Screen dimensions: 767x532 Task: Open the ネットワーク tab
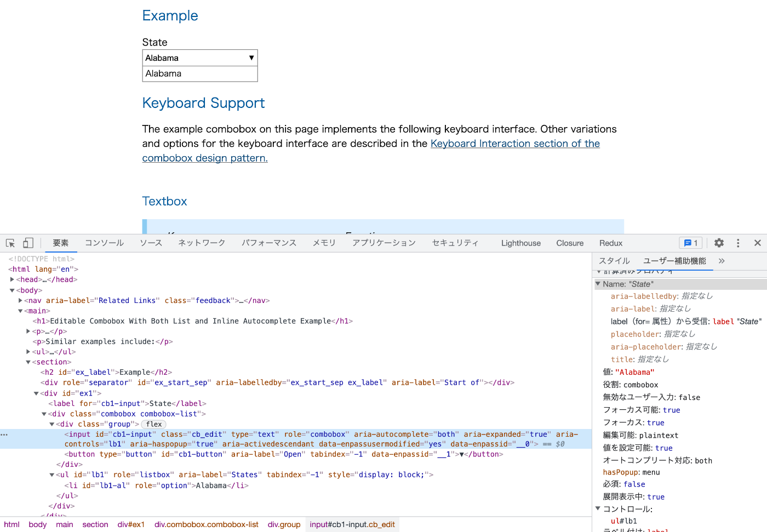point(202,243)
